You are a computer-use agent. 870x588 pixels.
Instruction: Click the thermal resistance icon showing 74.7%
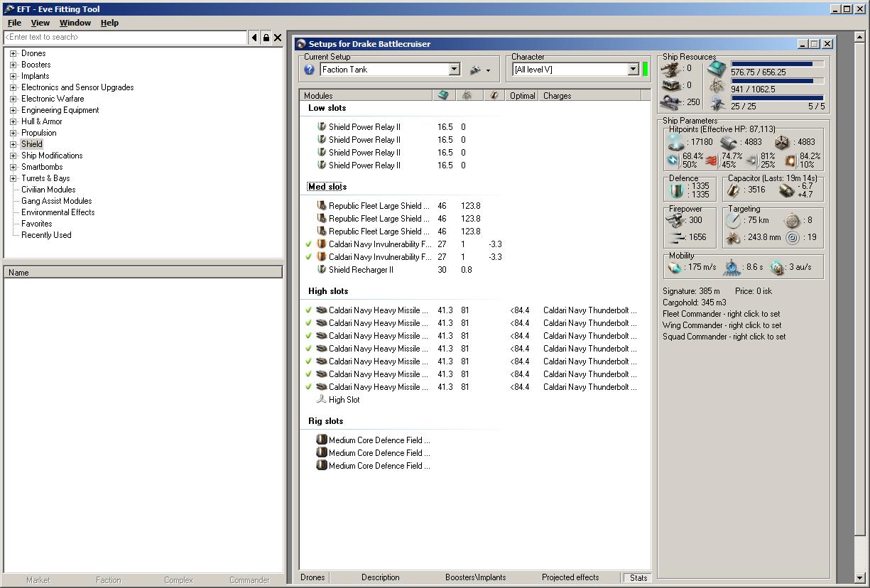712,160
